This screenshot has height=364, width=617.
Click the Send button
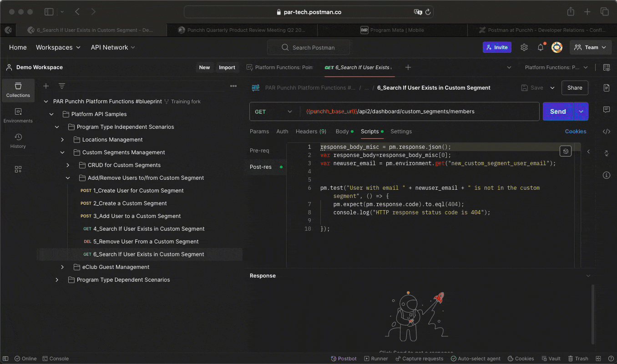click(x=558, y=111)
